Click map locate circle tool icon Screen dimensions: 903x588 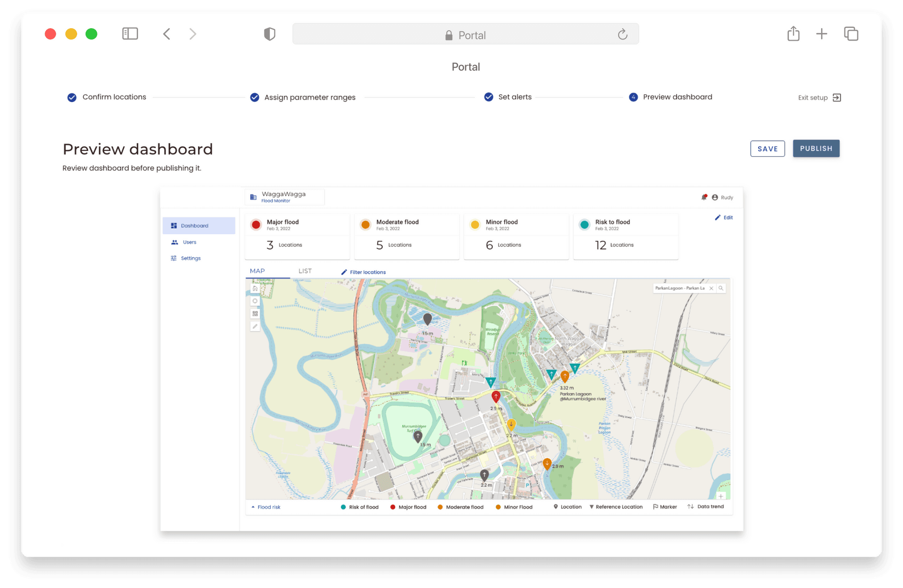tap(255, 301)
